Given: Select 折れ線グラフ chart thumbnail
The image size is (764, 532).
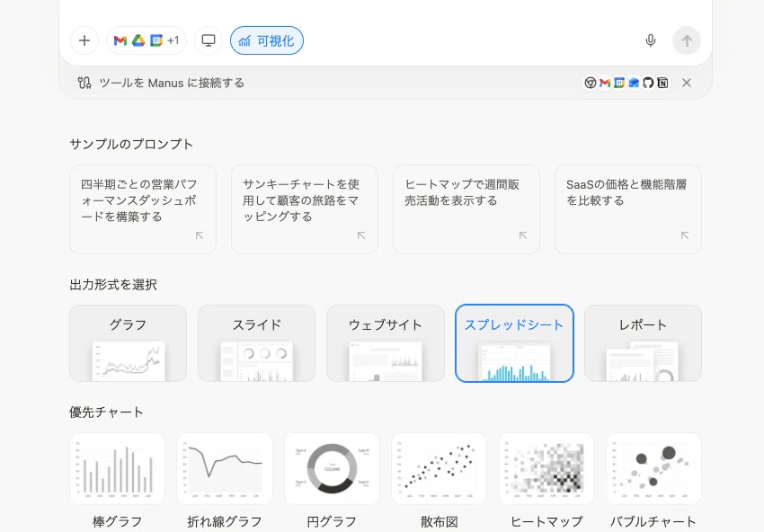Looking at the screenshot, I should click(x=225, y=469).
